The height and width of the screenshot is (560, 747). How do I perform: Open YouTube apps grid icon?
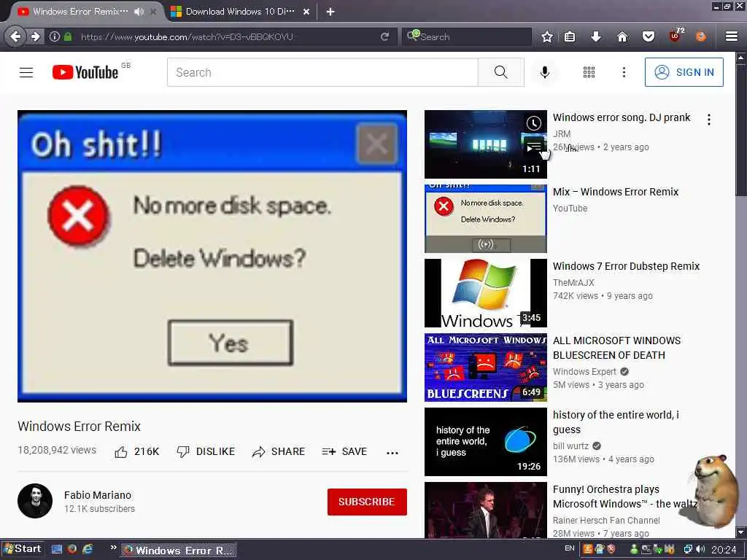589,72
